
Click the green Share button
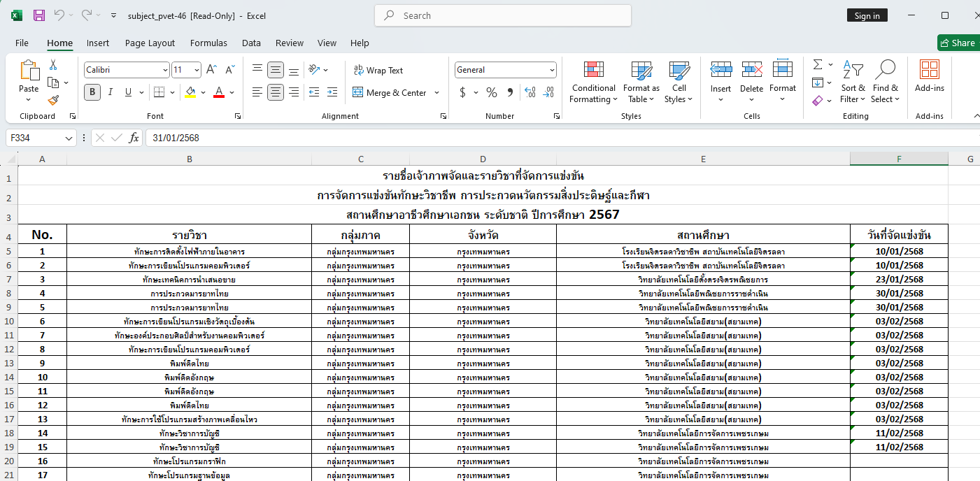(x=958, y=43)
